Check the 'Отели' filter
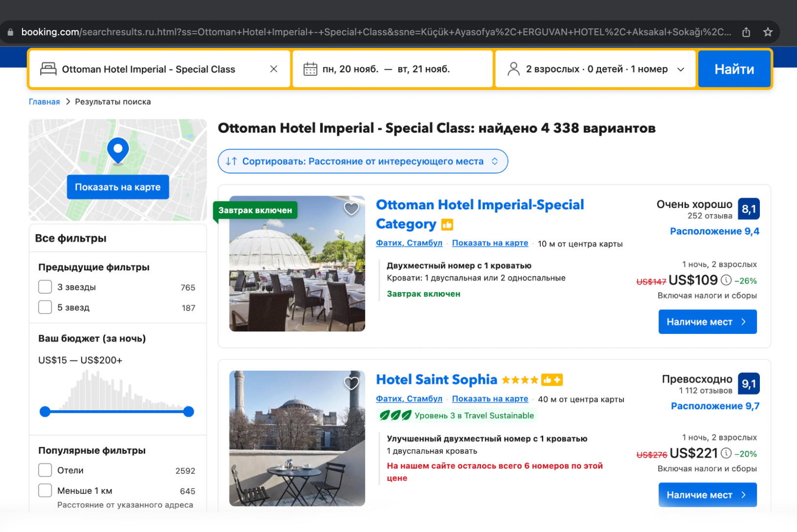Viewport: 797px width, 532px height. [45, 470]
